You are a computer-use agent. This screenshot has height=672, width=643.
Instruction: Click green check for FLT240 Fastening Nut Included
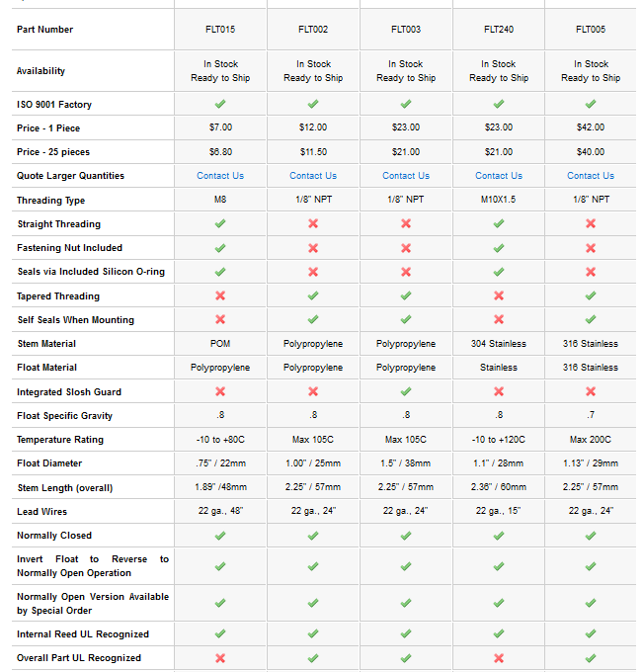499,248
